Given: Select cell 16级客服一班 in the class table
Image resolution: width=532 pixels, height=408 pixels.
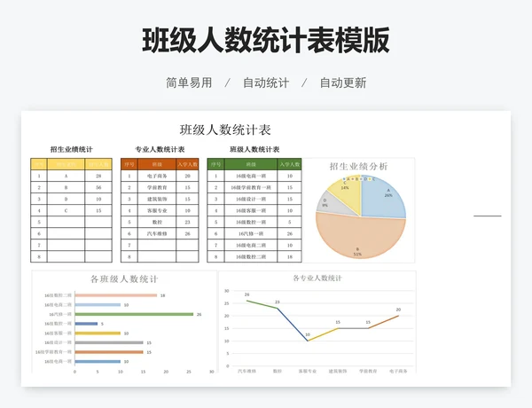Looking at the screenshot, I should [x=251, y=210].
